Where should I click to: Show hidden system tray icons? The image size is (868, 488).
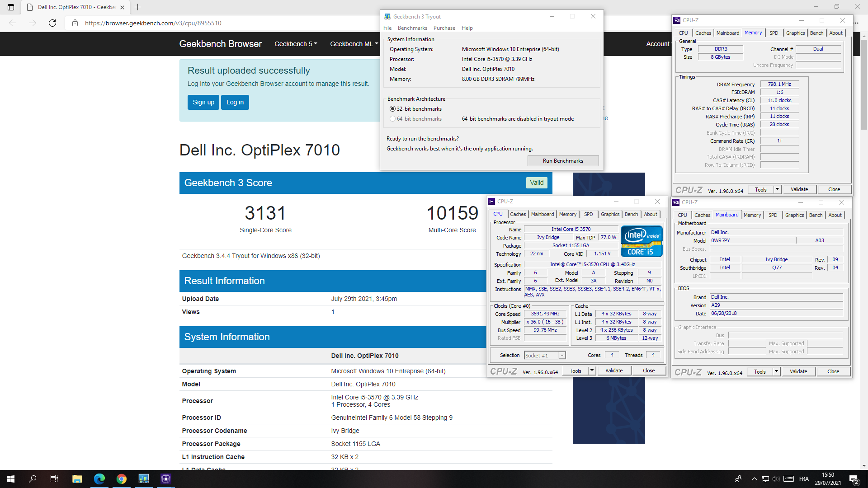[x=754, y=479]
